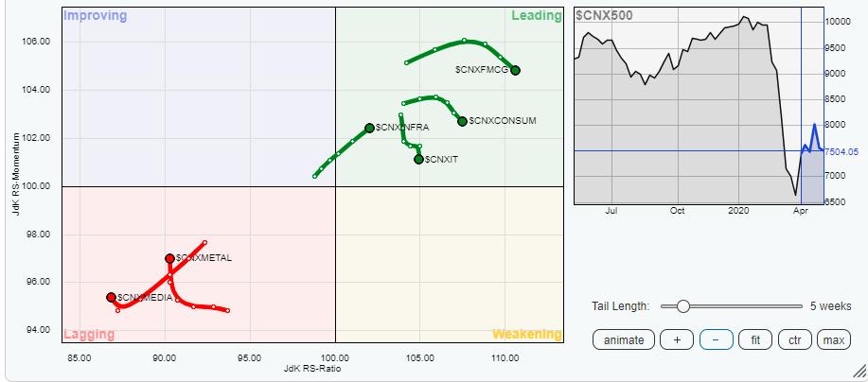This screenshot has height=382, width=868.
Task: Click the Improving quadrant label
Action: pyautogui.click(x=96, y=16)
